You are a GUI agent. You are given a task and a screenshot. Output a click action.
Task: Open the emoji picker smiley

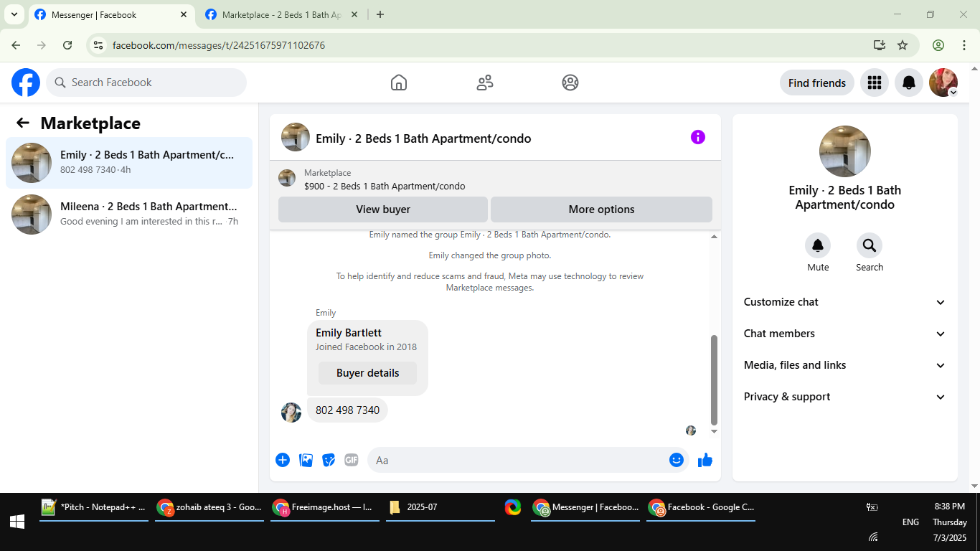[676, 460]
